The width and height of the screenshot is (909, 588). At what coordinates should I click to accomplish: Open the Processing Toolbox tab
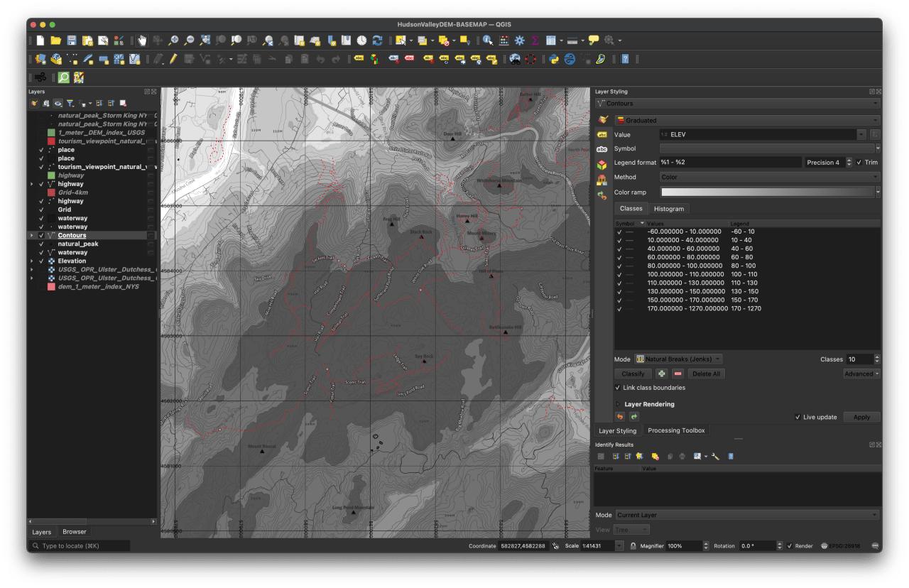pyautogui.click(x=676, y=430)
